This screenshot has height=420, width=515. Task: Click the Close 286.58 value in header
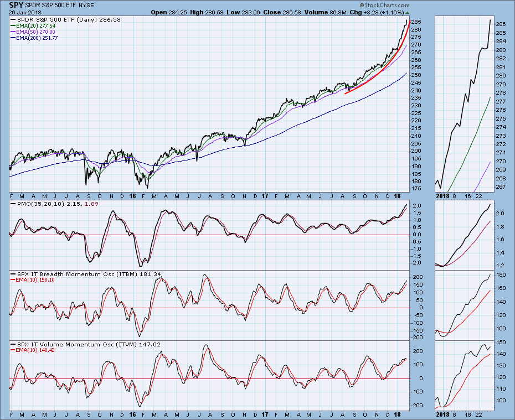pos(282,13)
